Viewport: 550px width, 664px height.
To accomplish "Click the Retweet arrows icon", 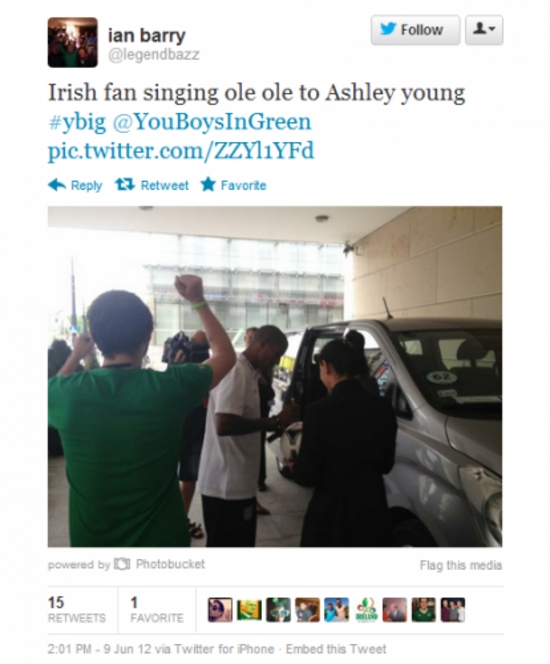I will click(124, 185).
